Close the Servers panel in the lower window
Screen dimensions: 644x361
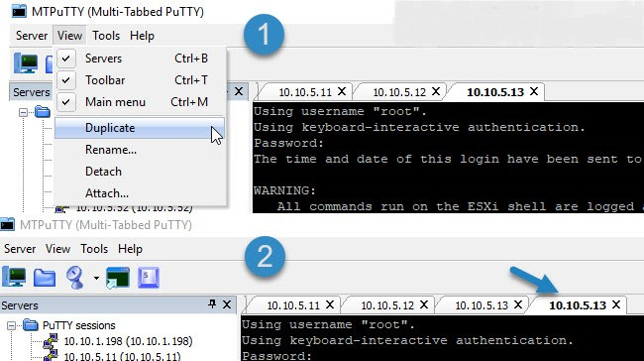click(227, 304)
